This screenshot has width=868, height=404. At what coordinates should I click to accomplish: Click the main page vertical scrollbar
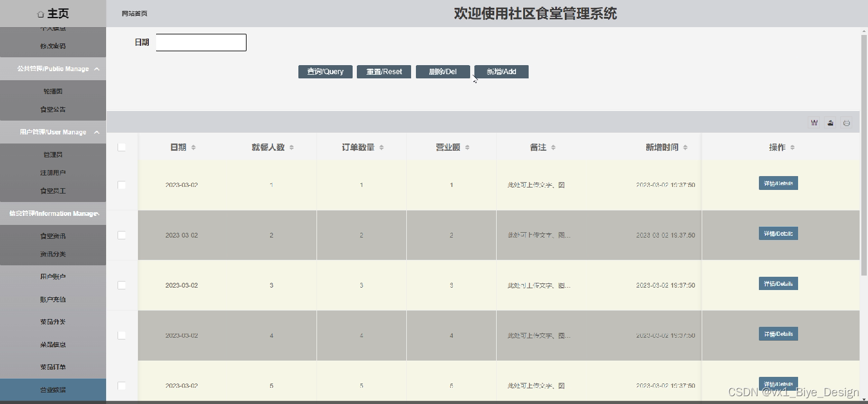[864, 154]
